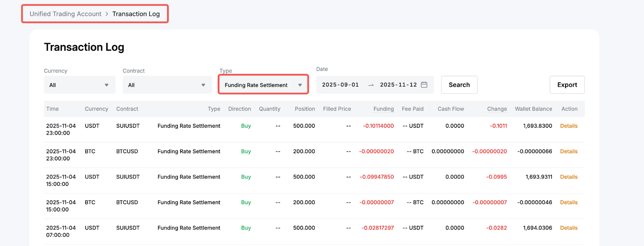Viewport: 644px width, 246px height.
Task: Click the Time column header
Action: (52, 109)
